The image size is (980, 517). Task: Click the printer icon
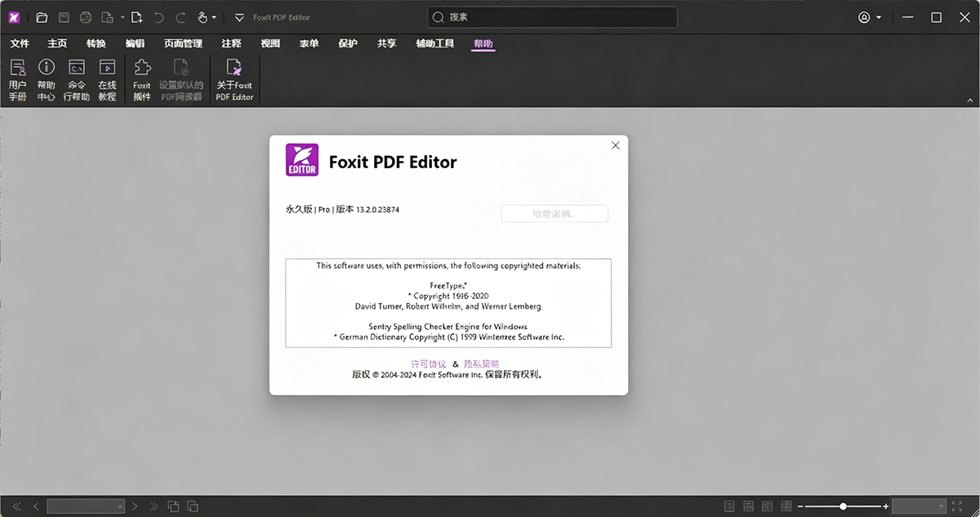click(86, 17)
